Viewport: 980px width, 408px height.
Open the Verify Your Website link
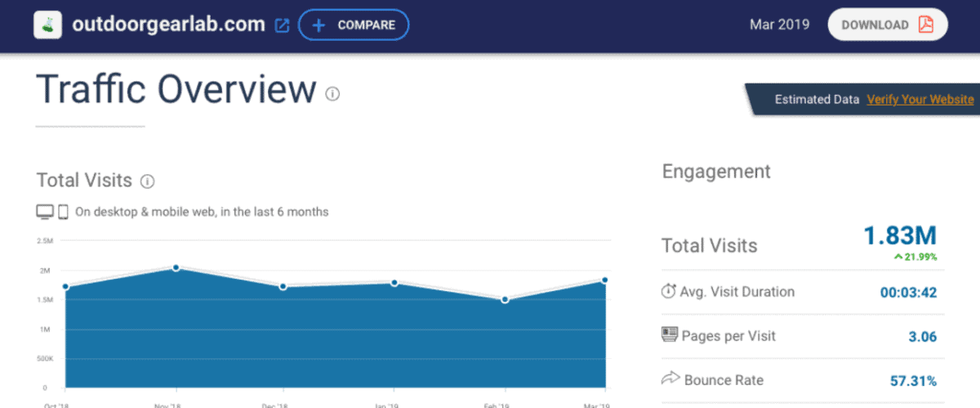click(x=920, y=100)
